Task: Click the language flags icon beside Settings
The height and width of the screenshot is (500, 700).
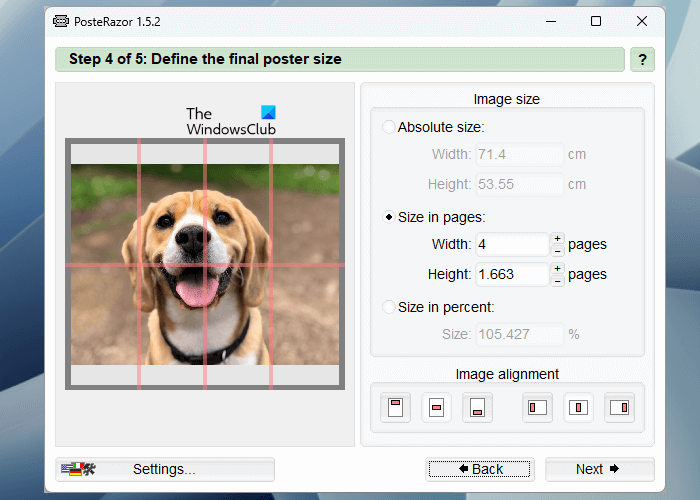Action: point(77,469)
